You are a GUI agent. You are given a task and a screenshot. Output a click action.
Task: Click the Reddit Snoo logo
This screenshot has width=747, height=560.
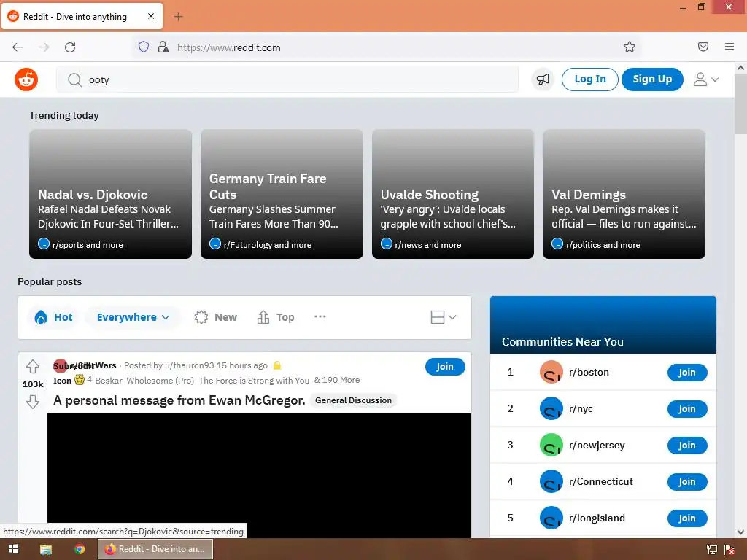pyautogui.click(x=26, y=79)
